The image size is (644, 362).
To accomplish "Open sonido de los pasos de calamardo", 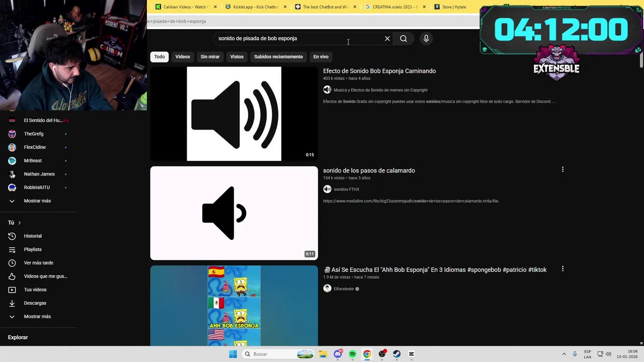I will [369, 170].
